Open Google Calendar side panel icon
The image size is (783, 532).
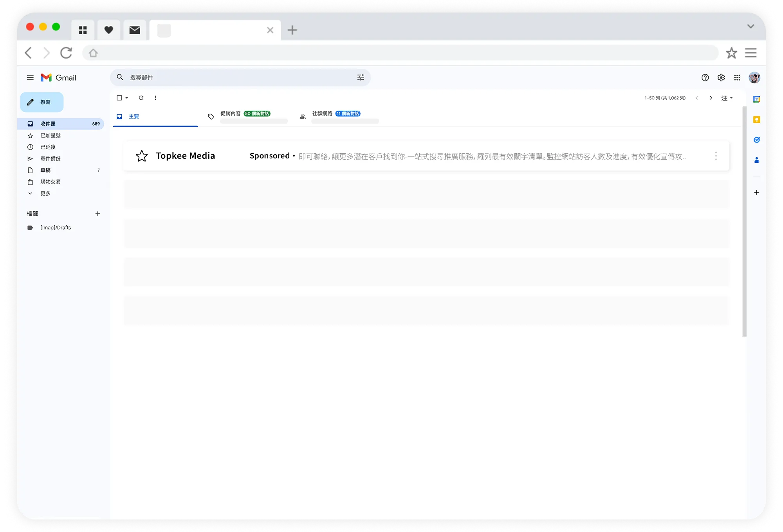[756, 99]
